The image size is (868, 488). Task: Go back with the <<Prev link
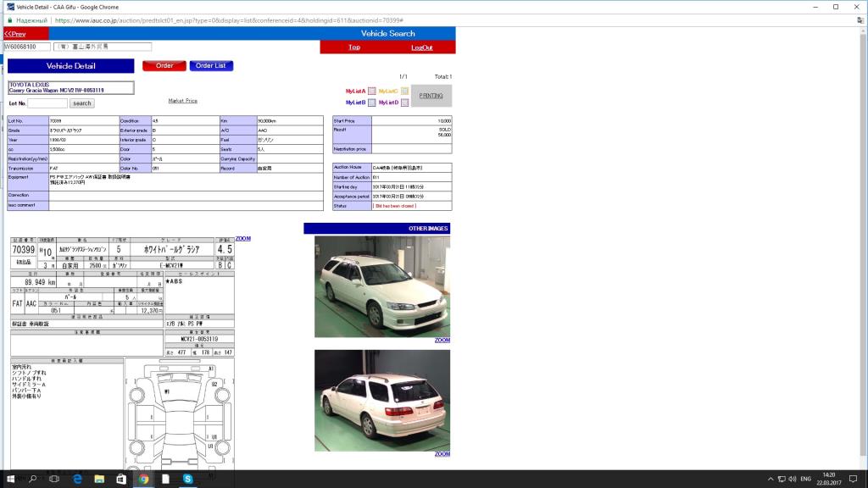(x=15, y=34)
